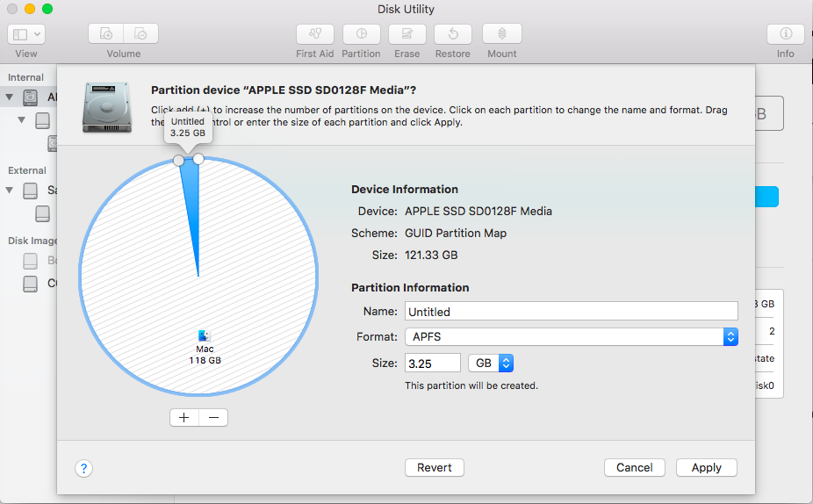
Task: Click the Restore toolbar icon
Action: tap(453, 34)
